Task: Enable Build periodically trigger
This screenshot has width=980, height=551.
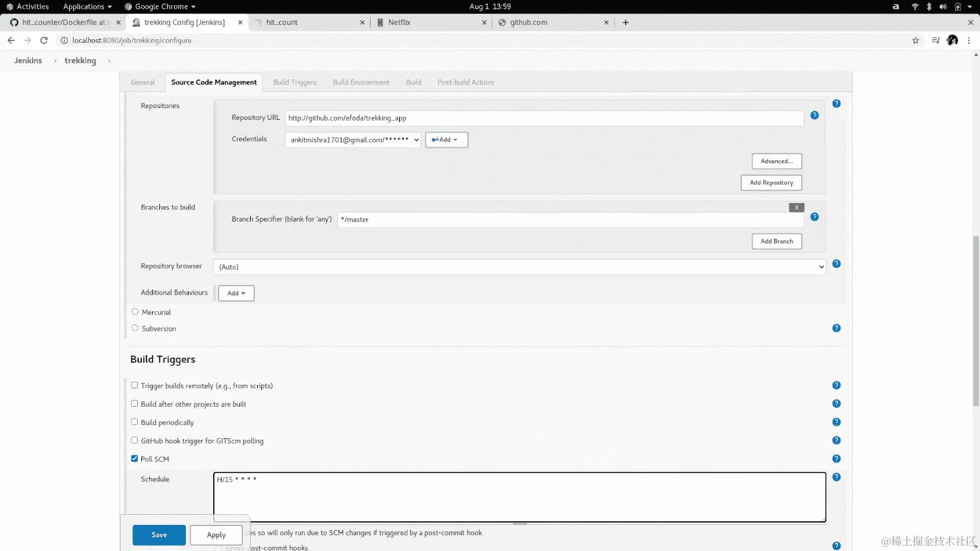Action: point(135,422)
